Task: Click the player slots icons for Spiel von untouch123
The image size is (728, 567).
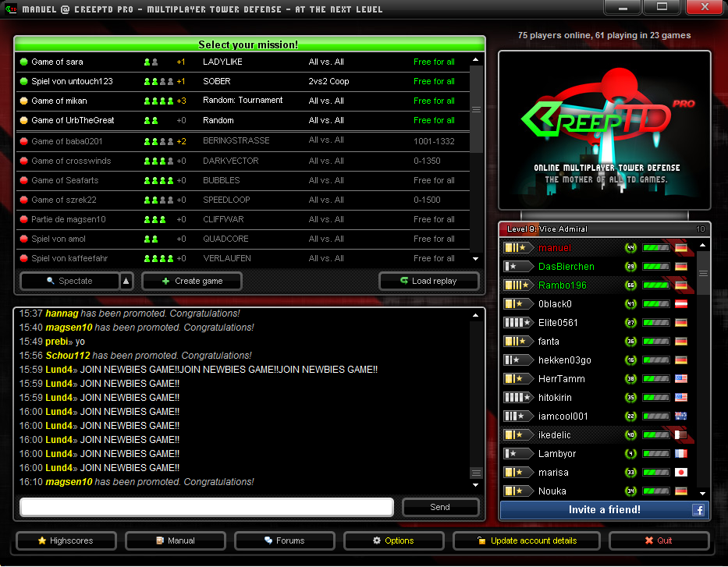Action: pyautogui.click(x=158, y=81)
